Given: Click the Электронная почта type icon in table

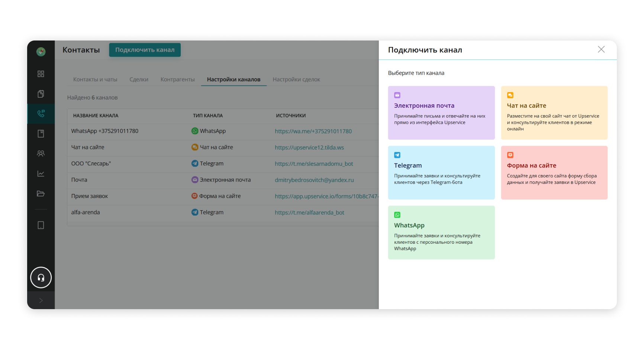Looking at the screenshot, I should [195, 179].
